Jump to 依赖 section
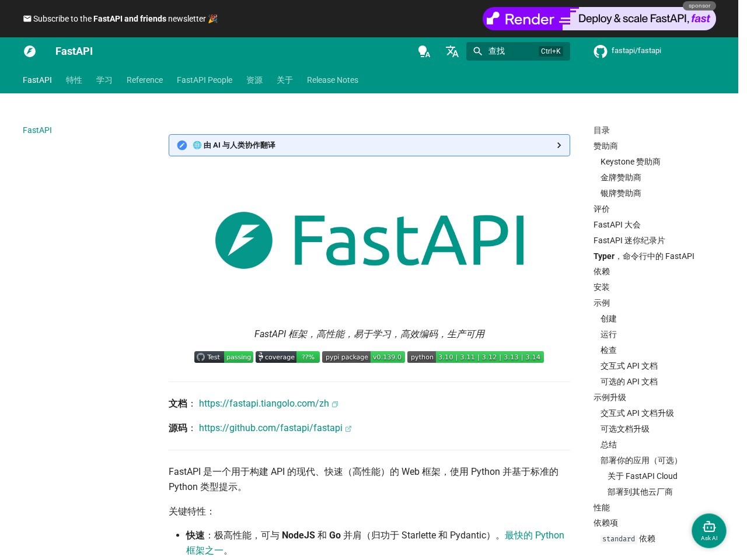 click(x=602, y=271)
